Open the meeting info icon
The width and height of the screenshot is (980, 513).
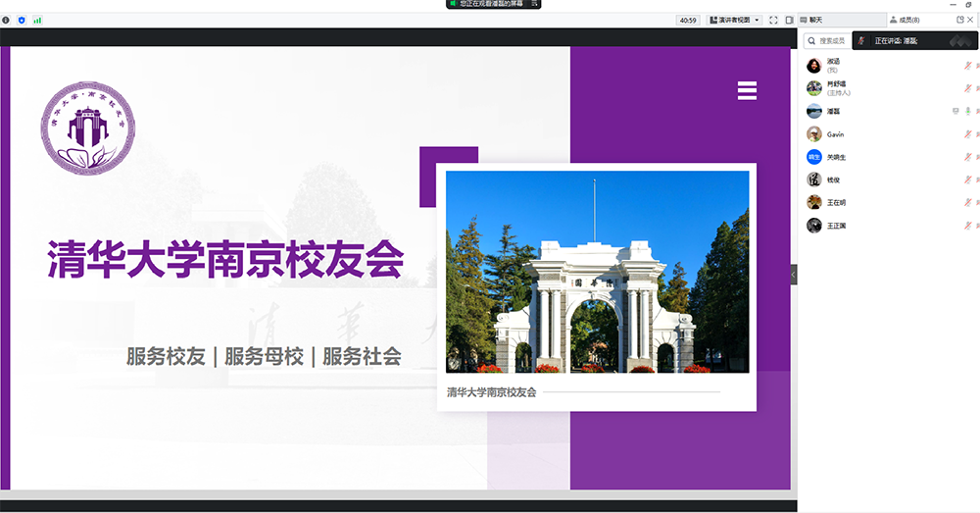pyautogui.click(x=6, y=20)
